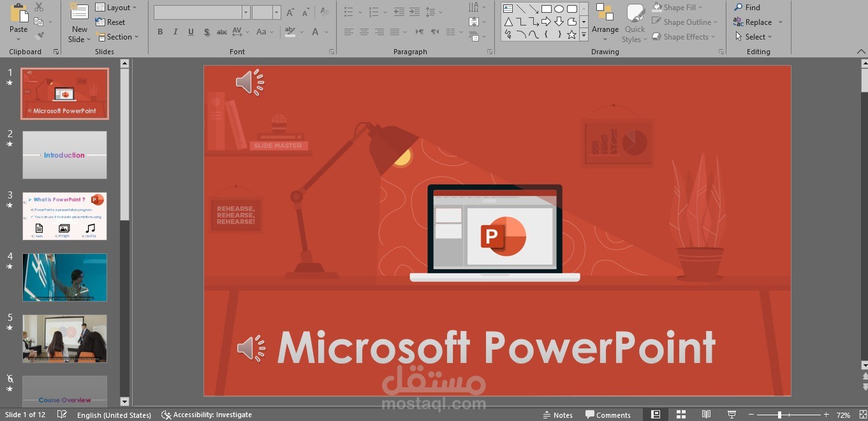Click Accessibility: Investigate status
868x421 pixels.
click(x=207, y=415)
